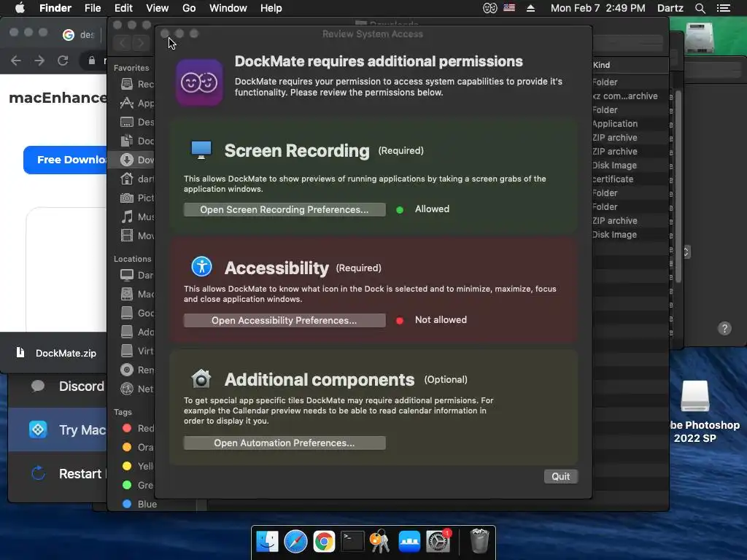747x560 pixels.
Task: Open the File menu
Action: pyautogui.click(x=93, y=8)
